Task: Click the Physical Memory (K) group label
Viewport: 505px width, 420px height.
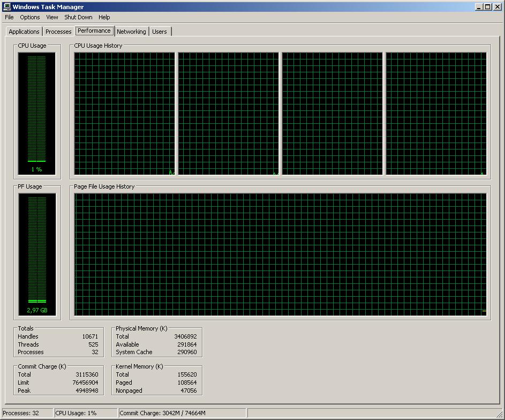Action: pos(141,328)
